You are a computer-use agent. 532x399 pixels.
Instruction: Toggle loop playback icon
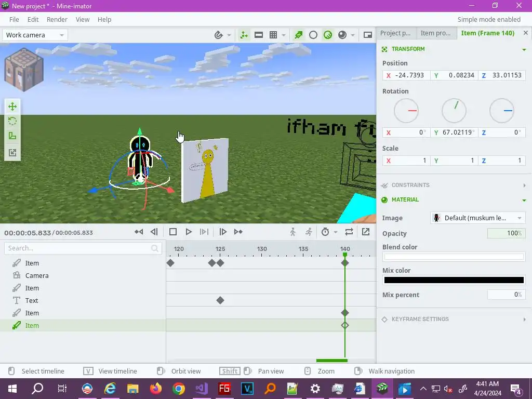(x=349, y=232)
